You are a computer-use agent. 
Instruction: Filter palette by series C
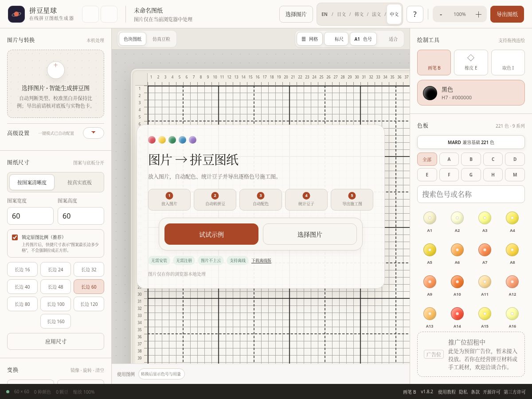click(x=493, y=160)
